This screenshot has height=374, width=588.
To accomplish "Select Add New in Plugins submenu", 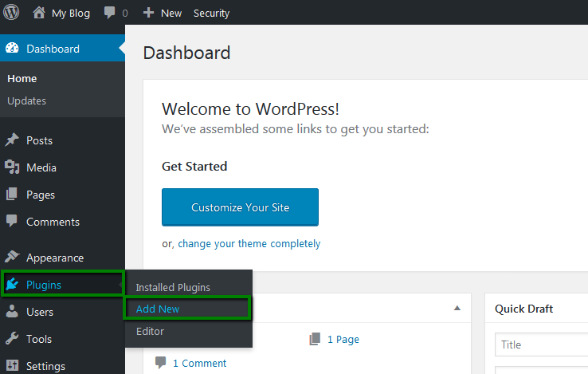I will click(x=158, y=309).
